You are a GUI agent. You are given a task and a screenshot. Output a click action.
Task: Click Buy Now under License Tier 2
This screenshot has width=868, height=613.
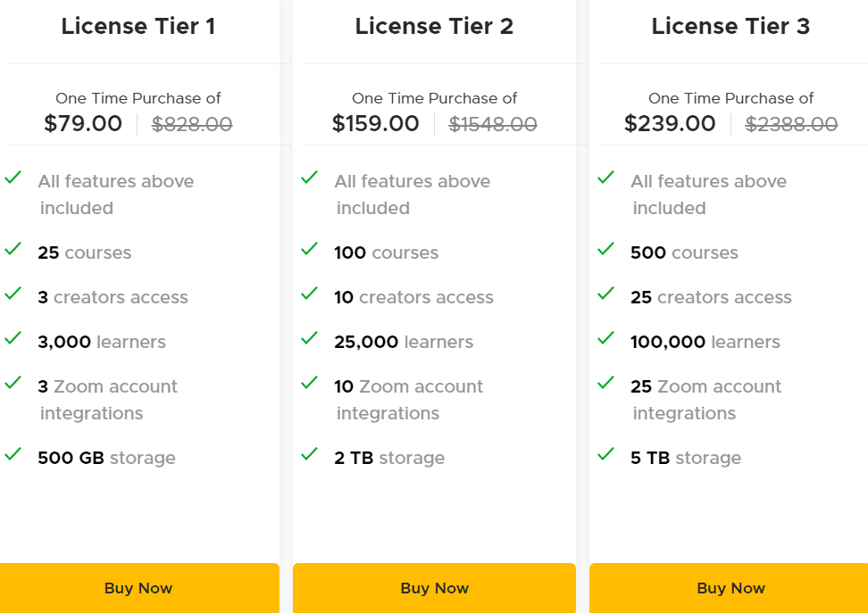(x=434, y=588)
